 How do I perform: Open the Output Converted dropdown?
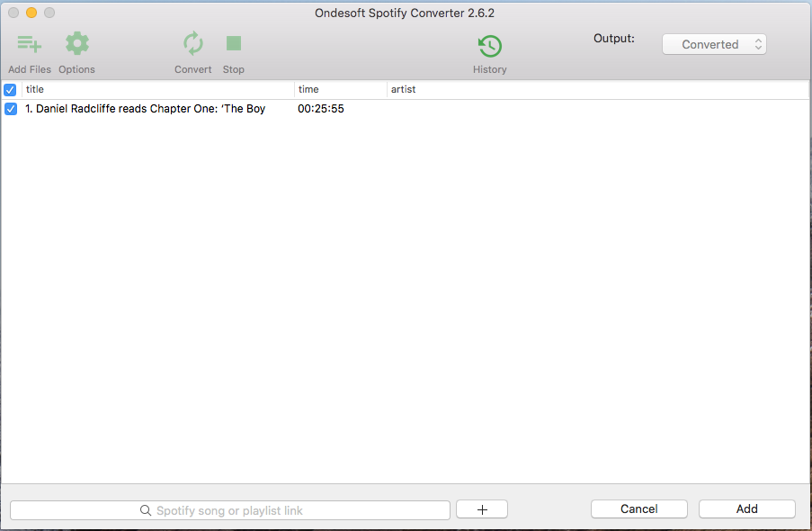tap(714, 45)
